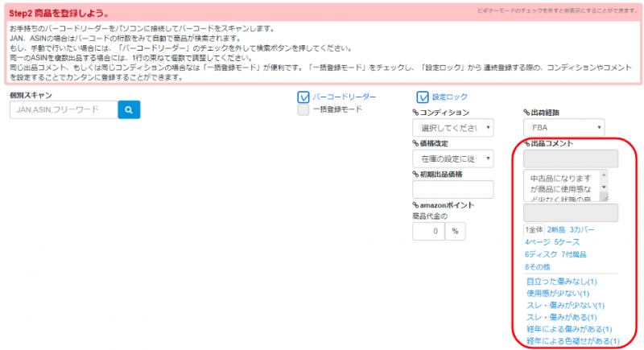Click the up arrow of the comment scrollbar
Screen dimensions: 644x350
[x=604, y=175]
